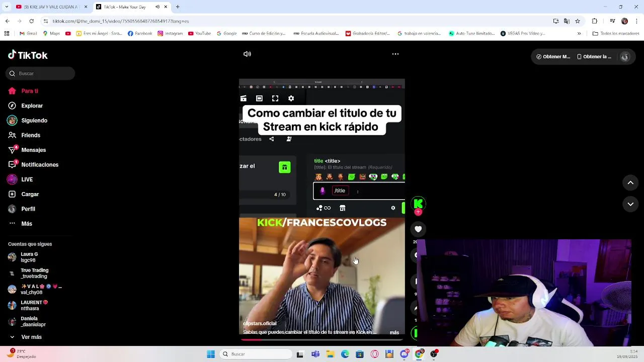This screenshot has width=644, height=362.
Task: Expand the Más sidebar menu
Action: pos(20,224)
